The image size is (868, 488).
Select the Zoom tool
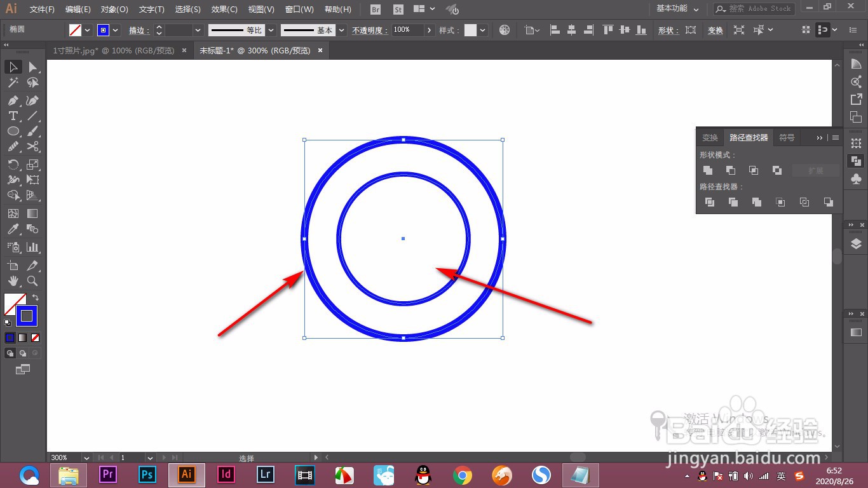(x=33, y=281)
